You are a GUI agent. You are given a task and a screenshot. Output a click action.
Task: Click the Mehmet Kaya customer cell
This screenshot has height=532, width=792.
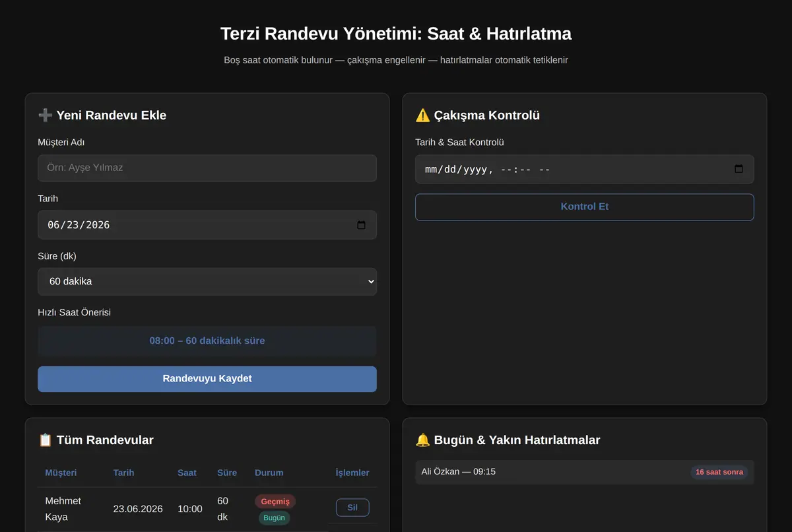(x=63, y=509)
